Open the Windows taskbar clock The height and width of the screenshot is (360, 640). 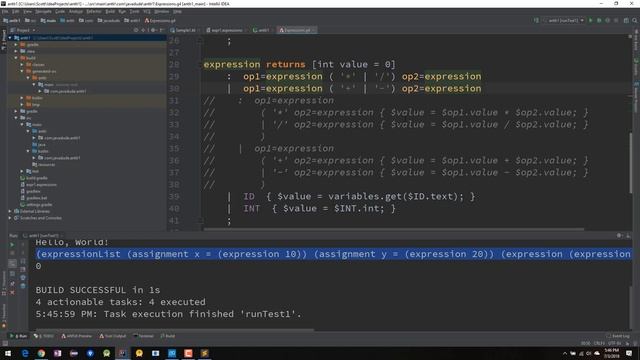pos(611,353)
